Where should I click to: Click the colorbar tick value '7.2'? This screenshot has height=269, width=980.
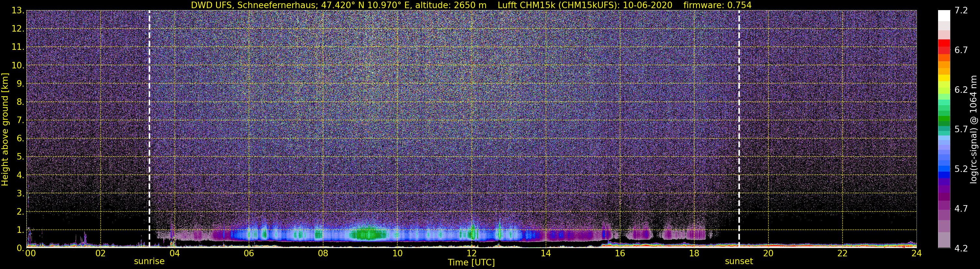(961, 10)
